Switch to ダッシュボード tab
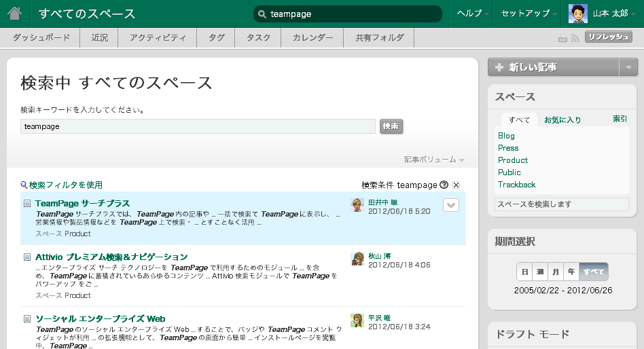This screenshot has width=644, height=349. click(41, 38)
